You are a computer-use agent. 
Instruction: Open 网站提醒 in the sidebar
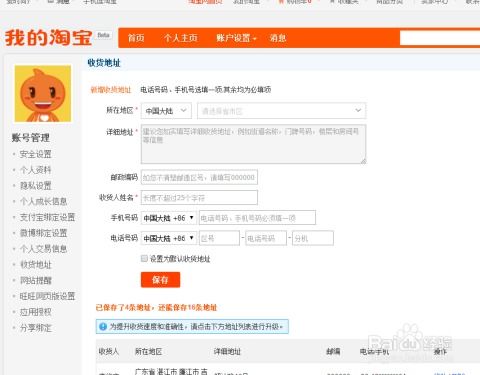coord(35,280)
